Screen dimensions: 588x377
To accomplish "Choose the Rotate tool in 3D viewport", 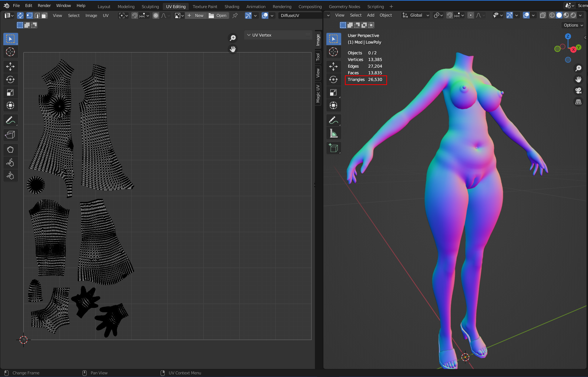I will tap(333, 79).
